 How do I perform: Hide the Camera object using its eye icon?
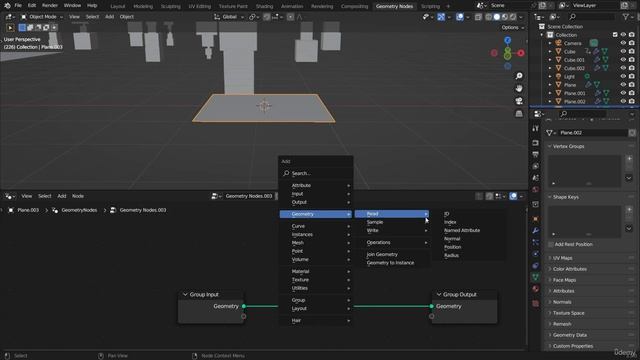pos(623,43)
